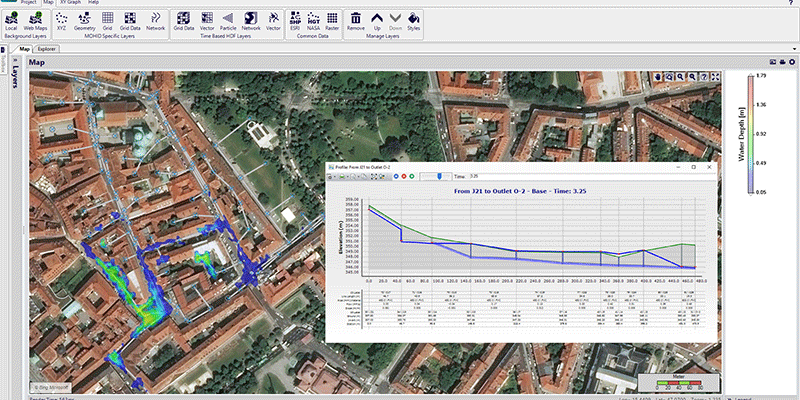Load ESRI shapefile common data
This screenshot has height=400, width=800.
click(295, 22)
